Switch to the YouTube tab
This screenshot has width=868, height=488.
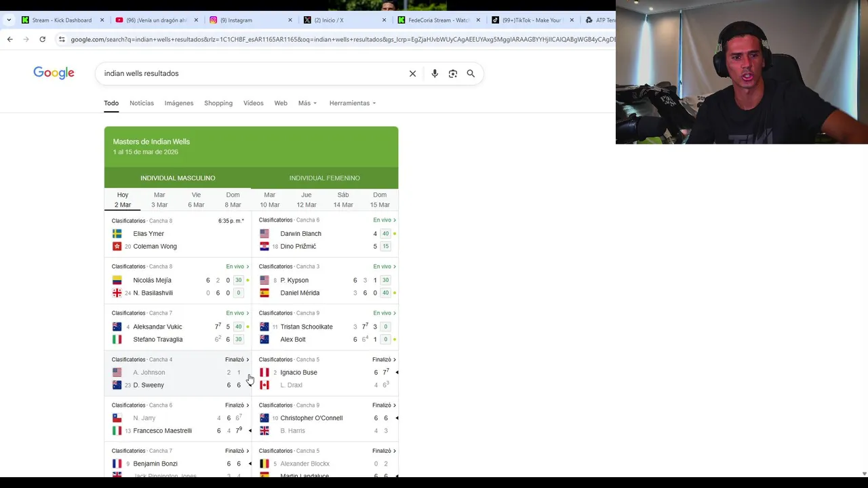155,20
